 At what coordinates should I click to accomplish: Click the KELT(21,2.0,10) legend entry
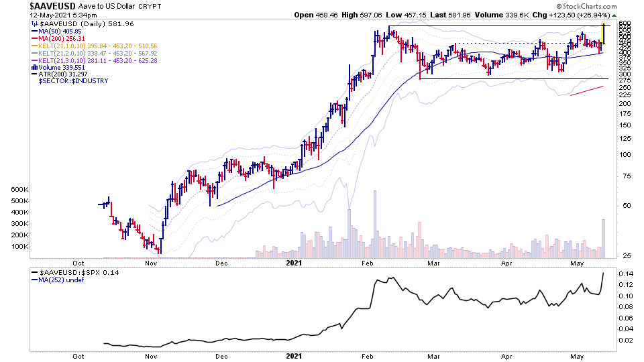coord(95,54)
